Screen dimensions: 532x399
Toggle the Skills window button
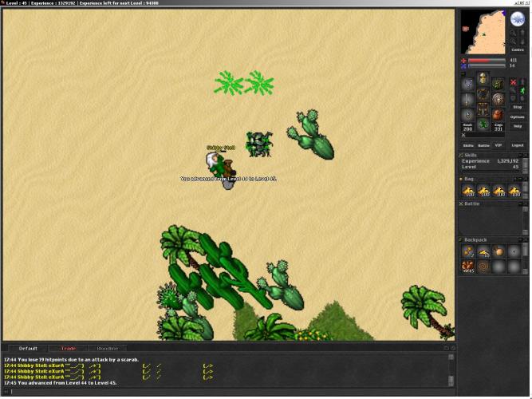[468, 145]
